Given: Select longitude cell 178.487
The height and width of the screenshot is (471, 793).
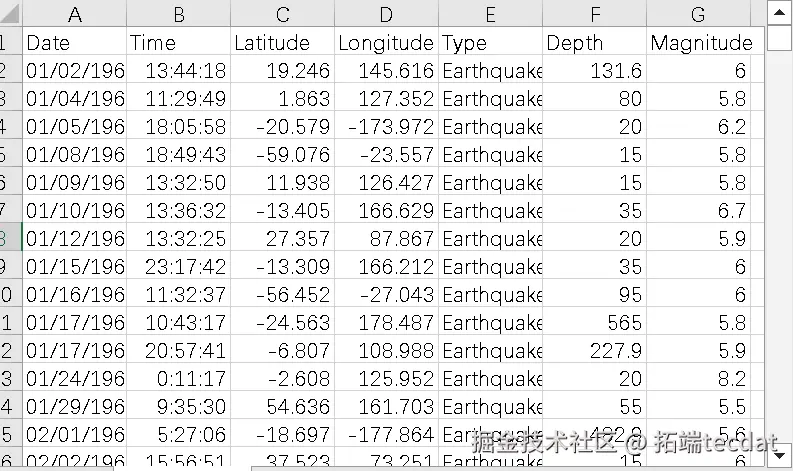Looking at the screenshot, I should pos(386,321).
